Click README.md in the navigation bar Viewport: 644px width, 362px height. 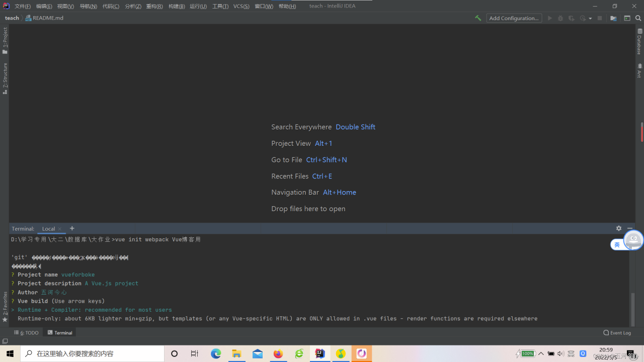[44, 18]
